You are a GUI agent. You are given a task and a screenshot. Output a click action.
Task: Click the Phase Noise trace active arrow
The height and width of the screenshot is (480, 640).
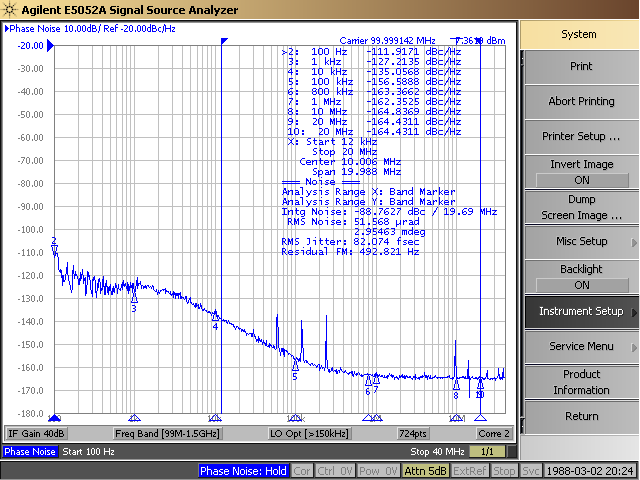coord(7,29)
